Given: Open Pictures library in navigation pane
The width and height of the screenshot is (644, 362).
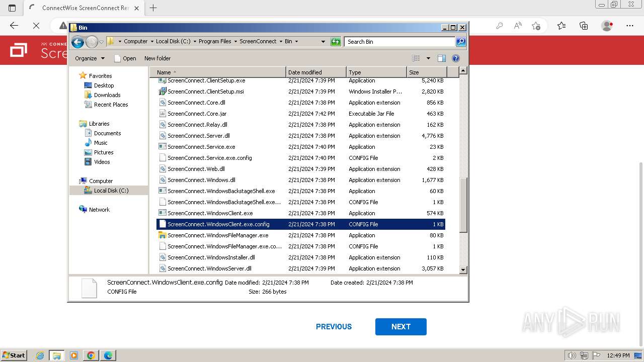Looking at the screenshot, I should tap(104, 152).
